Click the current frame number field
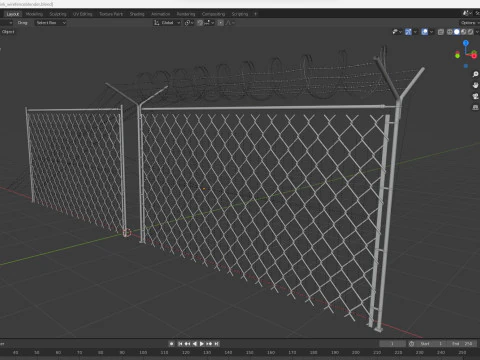The image size is (480, 360). [392, 344]
